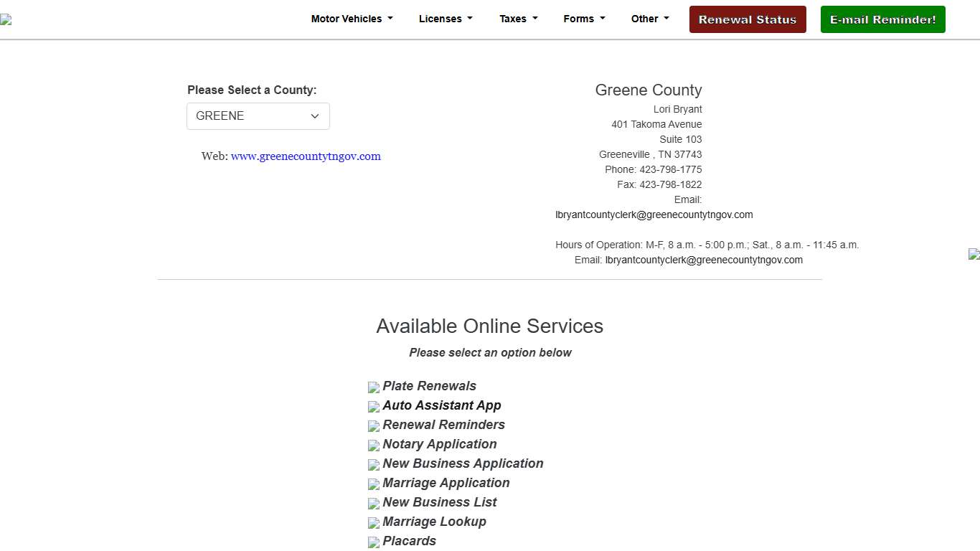Viewport: 980px width, 551px height.
Task: Click the Renewal Status button
Action: pyautogui.click(x=748, y=19)
